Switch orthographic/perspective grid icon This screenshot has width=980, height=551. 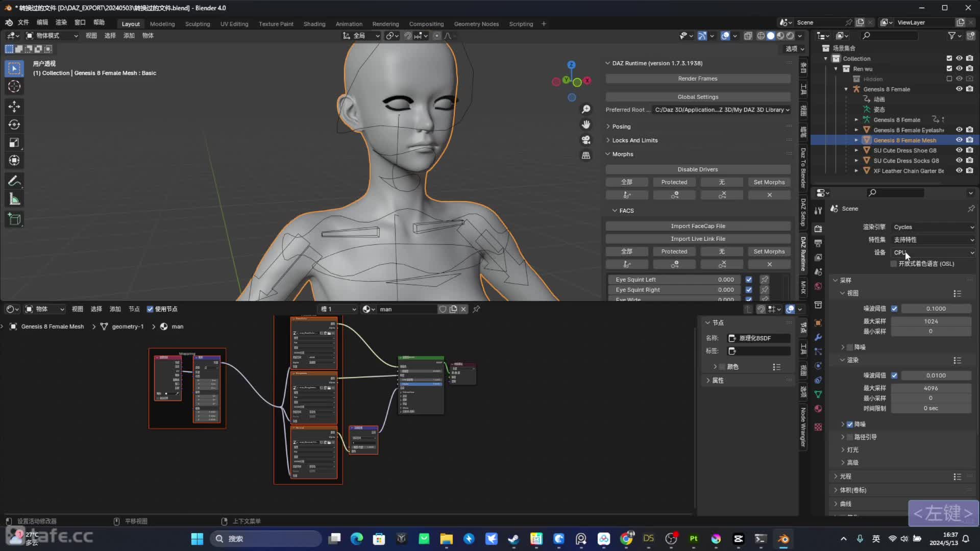pos(586,155)
